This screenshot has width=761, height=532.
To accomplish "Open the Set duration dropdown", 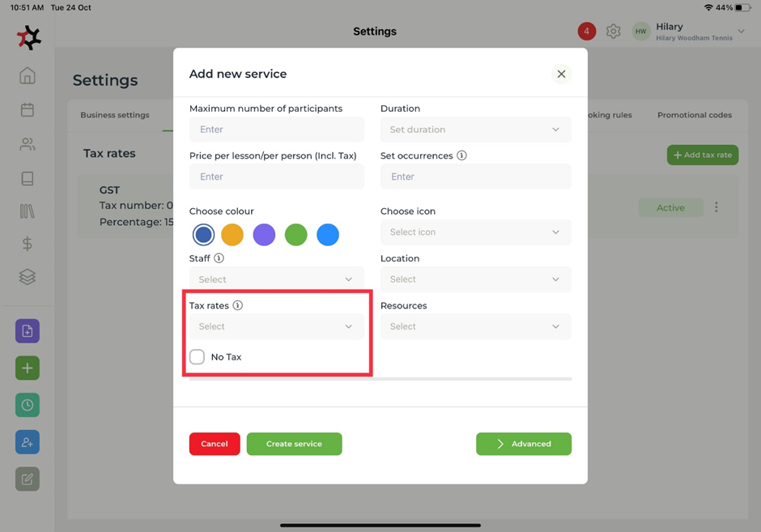I will coord(475,130).
